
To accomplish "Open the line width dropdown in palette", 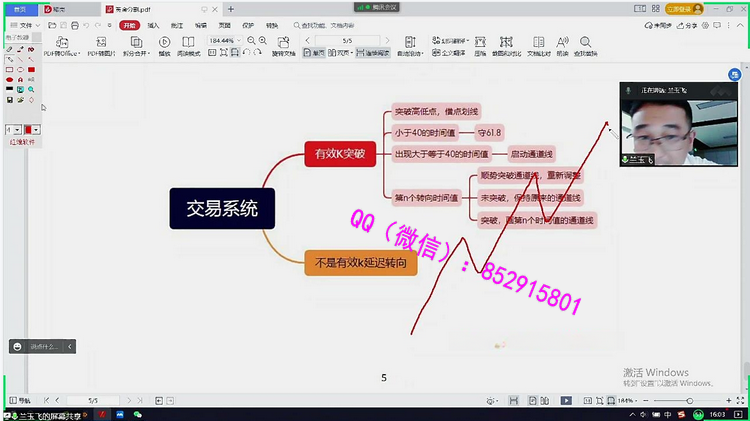I will tap(13, 130).
